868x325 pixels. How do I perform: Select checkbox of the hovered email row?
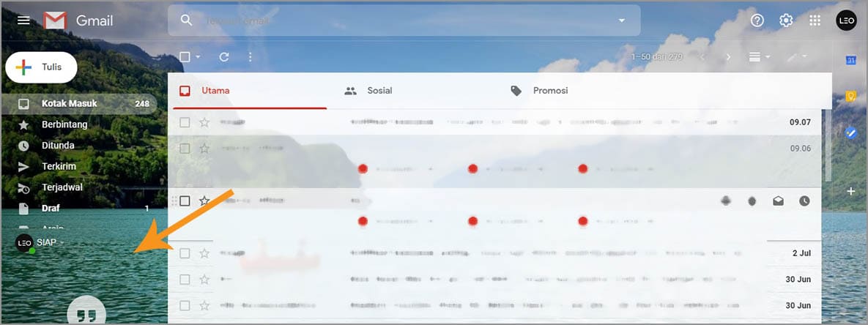[x=185, y=201]
